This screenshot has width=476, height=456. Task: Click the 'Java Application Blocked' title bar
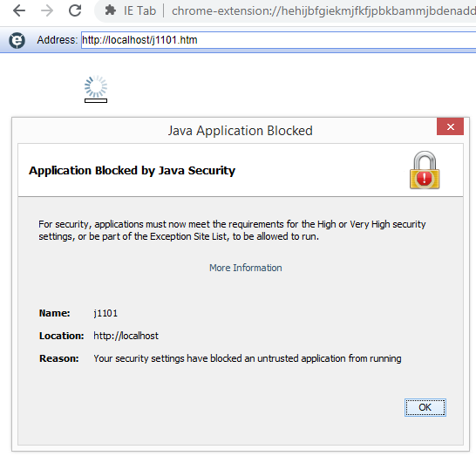[240, 131]
